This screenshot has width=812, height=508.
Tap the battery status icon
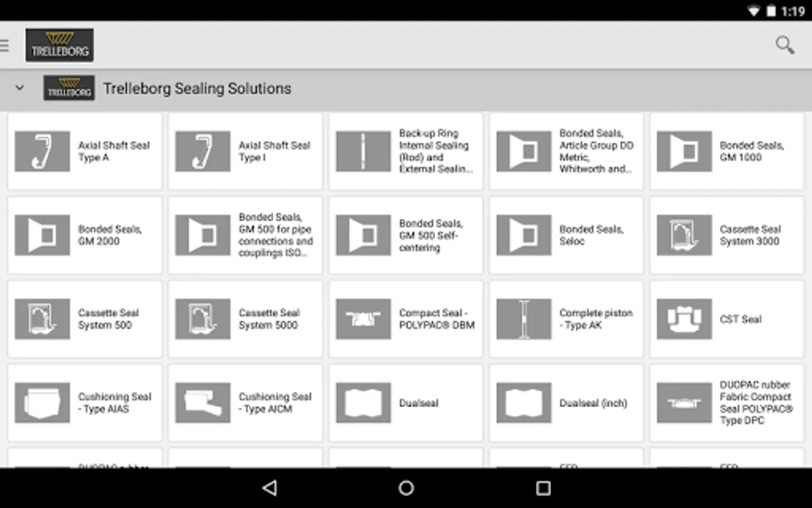tap(771, 11)
